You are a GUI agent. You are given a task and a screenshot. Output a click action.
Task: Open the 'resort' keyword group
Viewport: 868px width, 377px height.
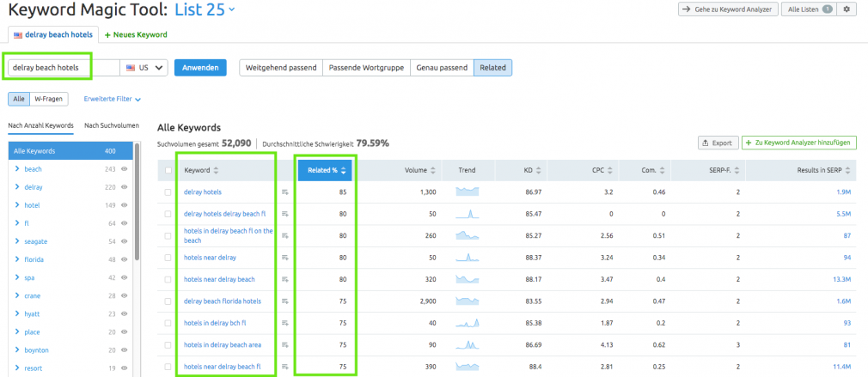point(34,368)
